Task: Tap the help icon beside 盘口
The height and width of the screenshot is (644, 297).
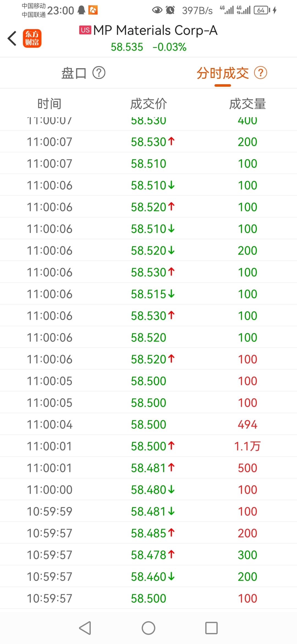Action: point(99,73)
